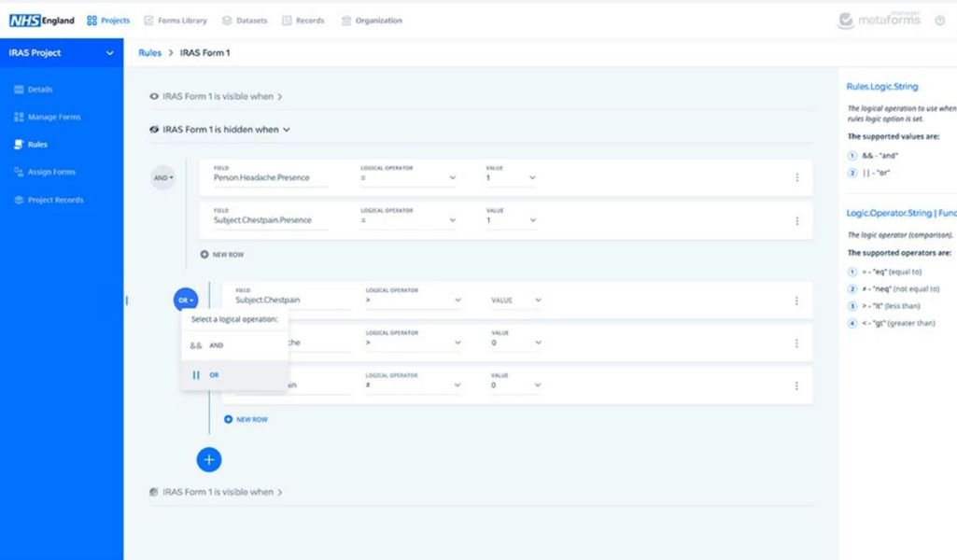The image size is (957, 560).
Task: Click the Rules breadcrumb link
Action: click(x=149, y=52)
